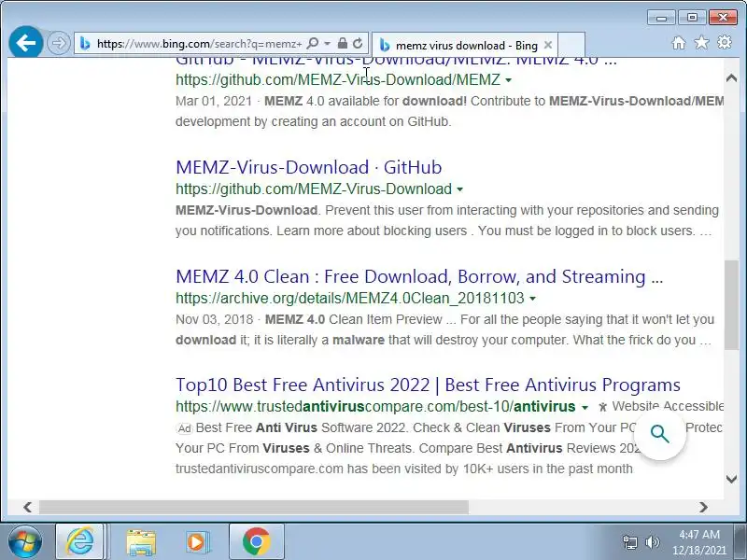Open MEMZ-Virus-Download · GitHub result
Image resolution: width=747 pixels, height=560 pixels.
(308, 167)
